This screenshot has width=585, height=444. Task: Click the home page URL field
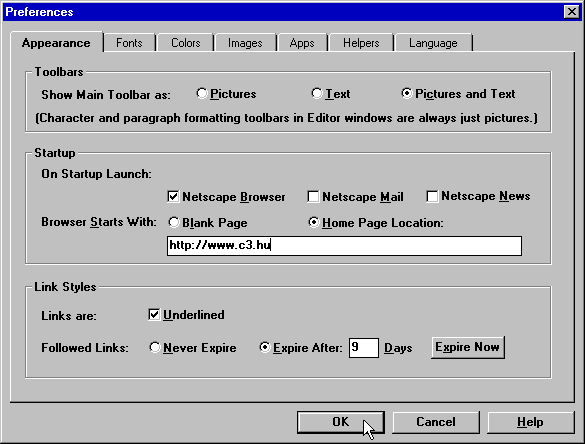tap(344, 246)
